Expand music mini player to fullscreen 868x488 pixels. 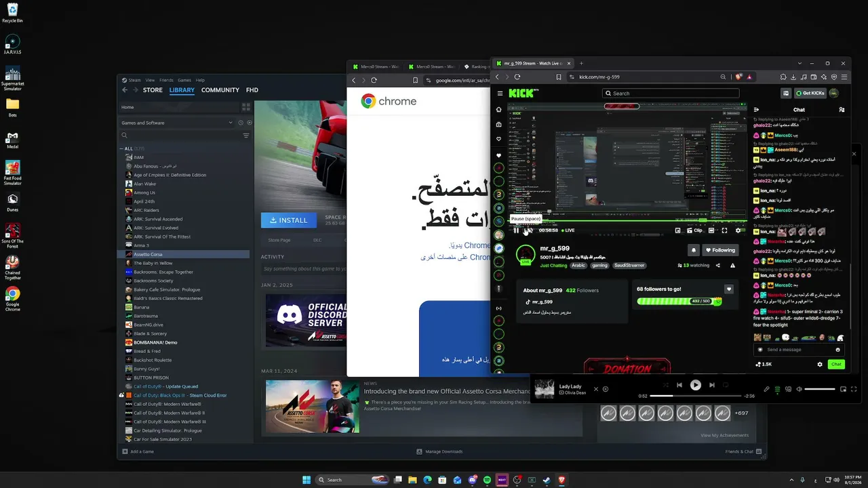[854, 389]
